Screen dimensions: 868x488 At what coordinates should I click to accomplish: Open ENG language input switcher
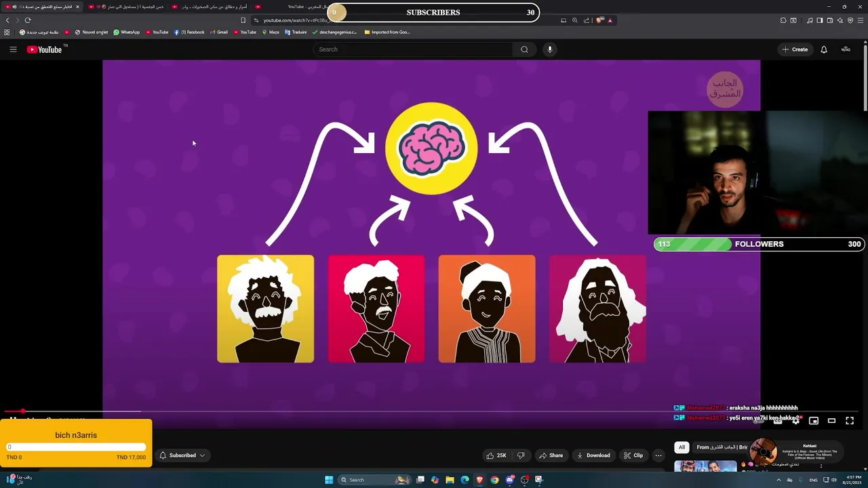coord(813,480)
